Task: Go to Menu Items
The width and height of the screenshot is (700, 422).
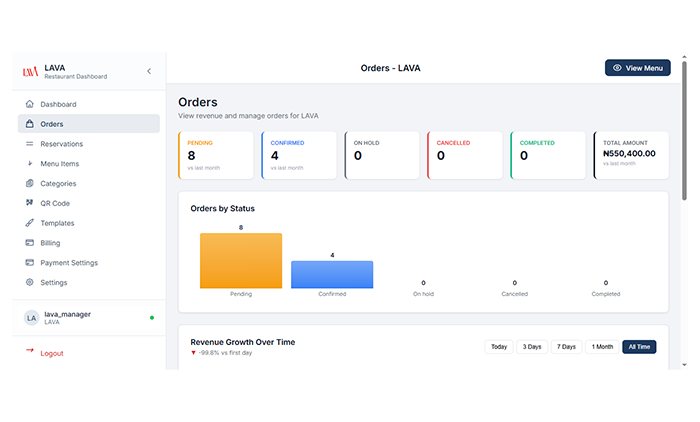Action: [x=89, y=163]
